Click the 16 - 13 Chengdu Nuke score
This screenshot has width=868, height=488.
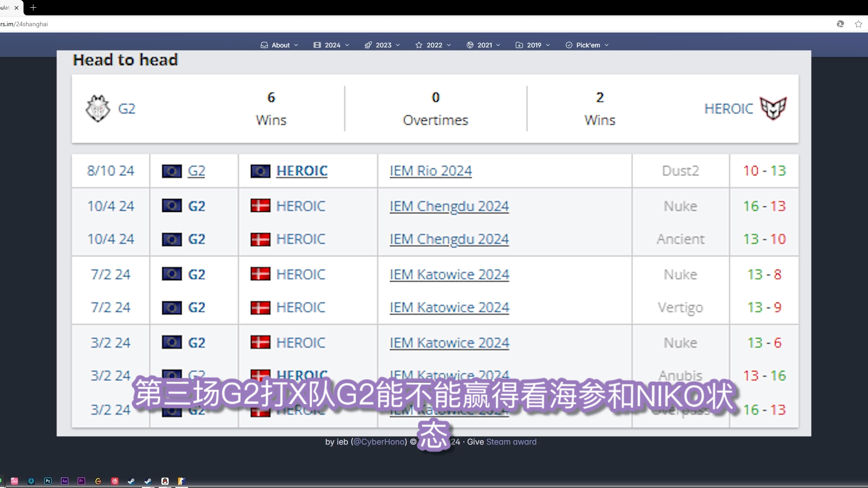click(764, 206)
